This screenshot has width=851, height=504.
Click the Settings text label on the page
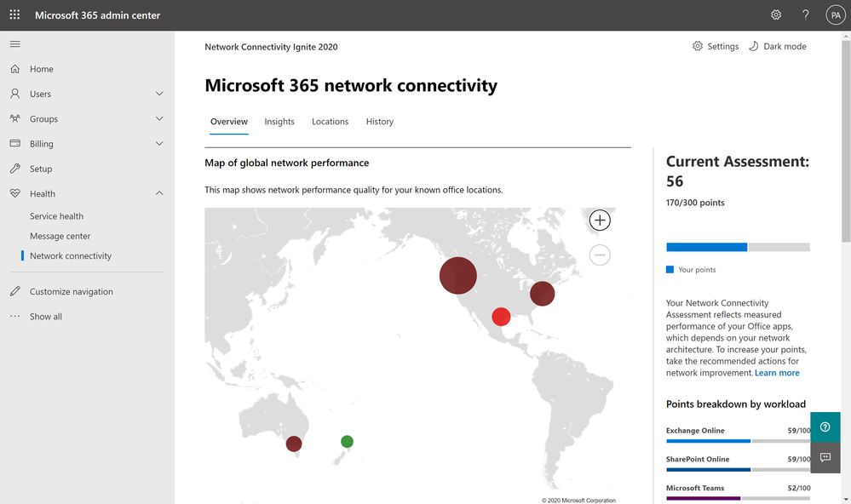pyautogui.click(x=723, y=46)
